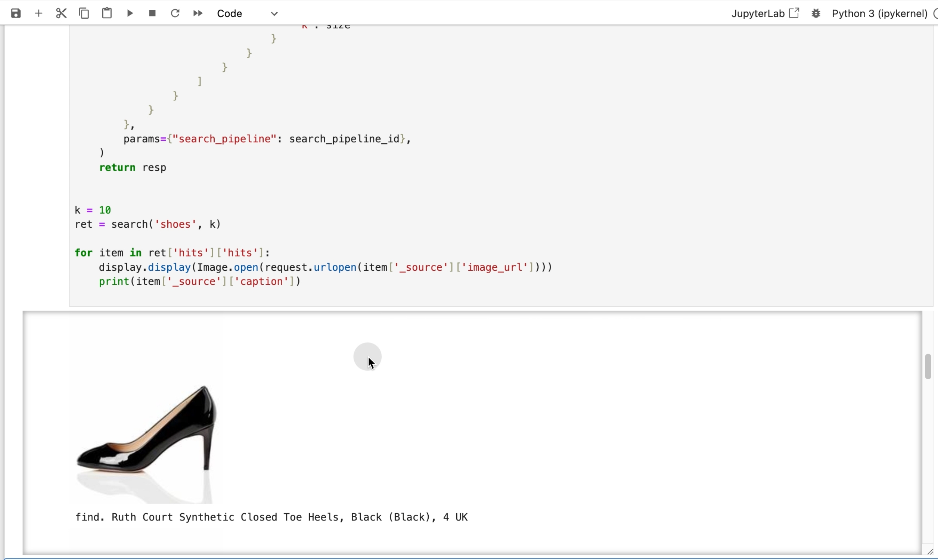Open the JupyterLab link
The height and width of the screenshot is (560, 938).
[765, 13]
